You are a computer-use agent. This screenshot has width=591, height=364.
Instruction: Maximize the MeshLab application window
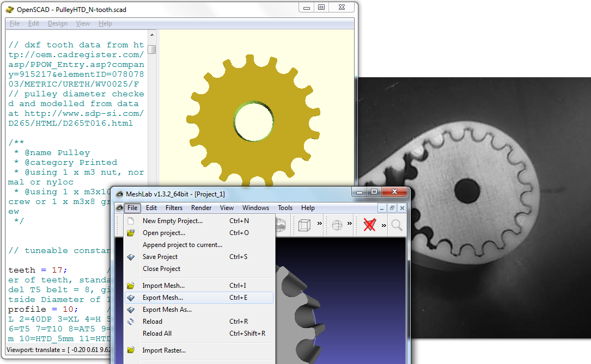374,192
